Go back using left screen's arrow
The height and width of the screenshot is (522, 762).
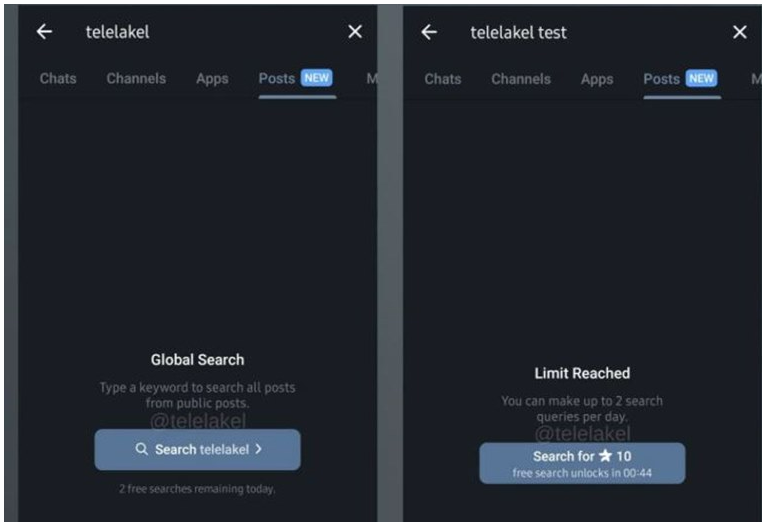coord(44,32)
